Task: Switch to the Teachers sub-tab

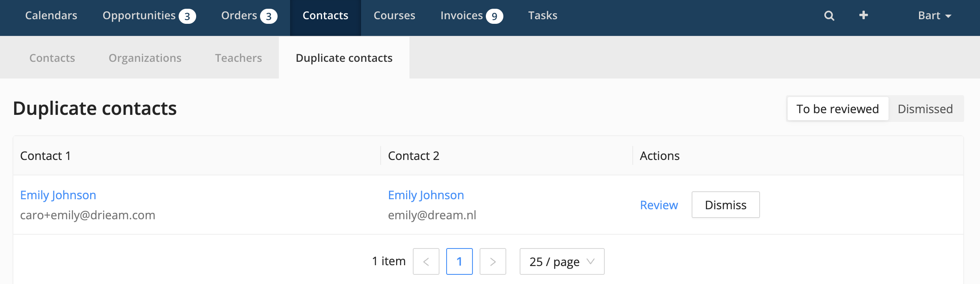Action: click(239, 58)
